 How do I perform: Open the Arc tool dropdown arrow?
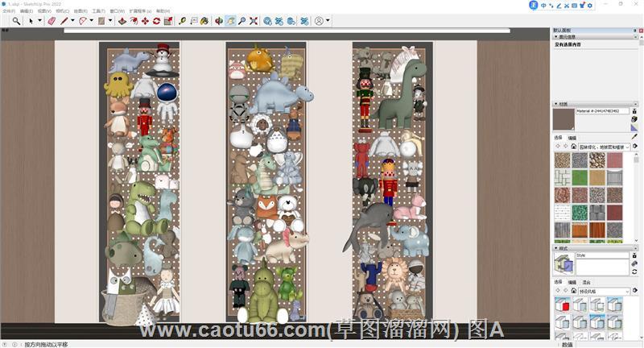pyautogui.click(x=91, y=21)
